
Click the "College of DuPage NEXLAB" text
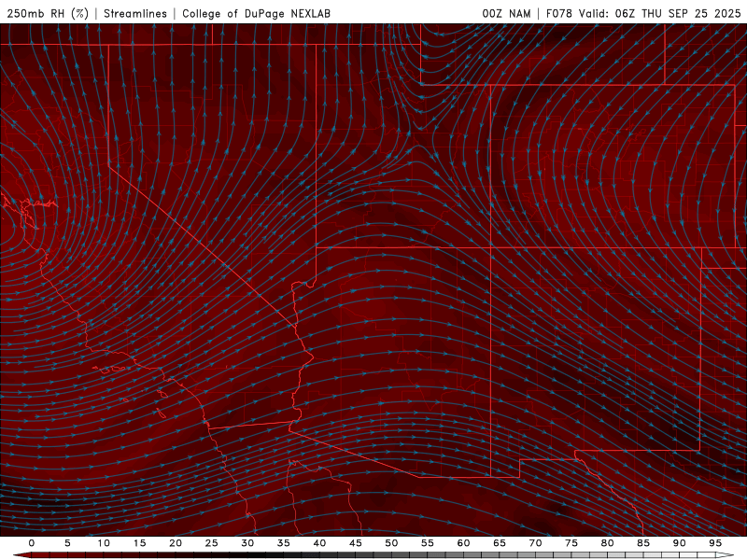(x=256, y=13)
